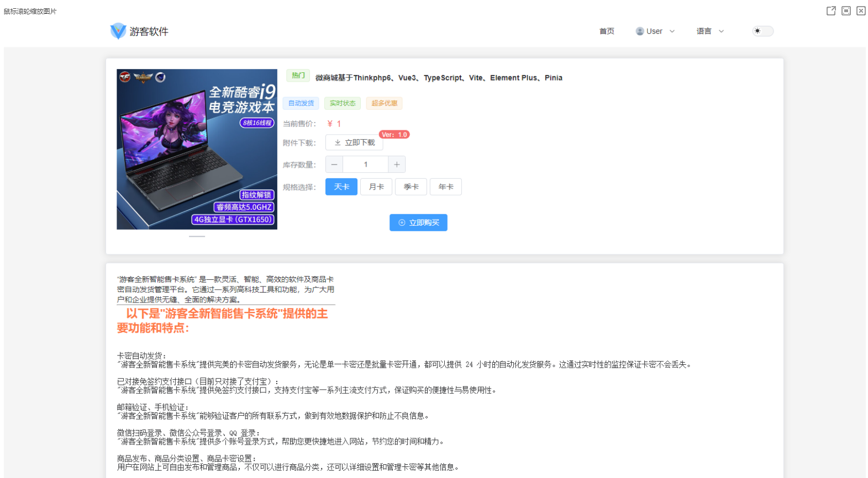868x478 pixels.
Task: Click the 已对接免签约支付接口 heading line
Action: tap(198, 381)
